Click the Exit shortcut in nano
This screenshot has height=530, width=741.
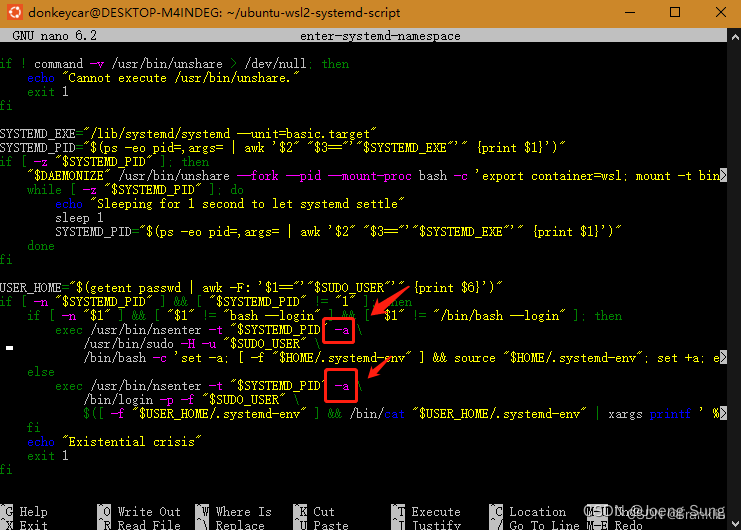point(24,525)
